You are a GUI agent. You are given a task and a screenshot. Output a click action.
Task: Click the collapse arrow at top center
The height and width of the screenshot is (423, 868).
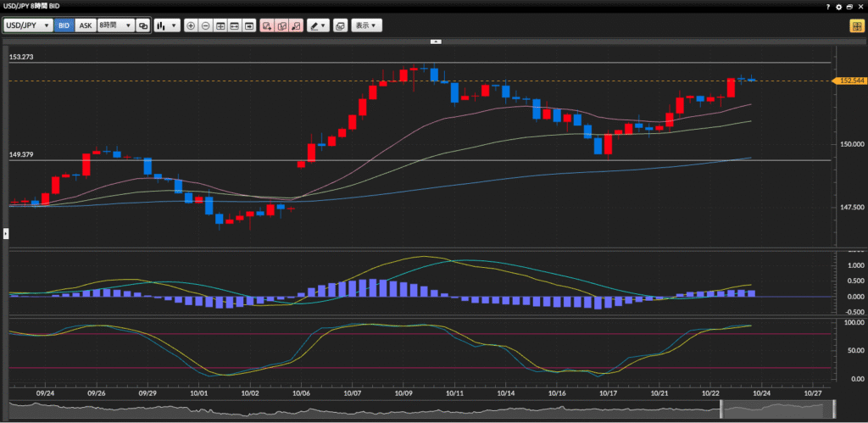point(436,41)
